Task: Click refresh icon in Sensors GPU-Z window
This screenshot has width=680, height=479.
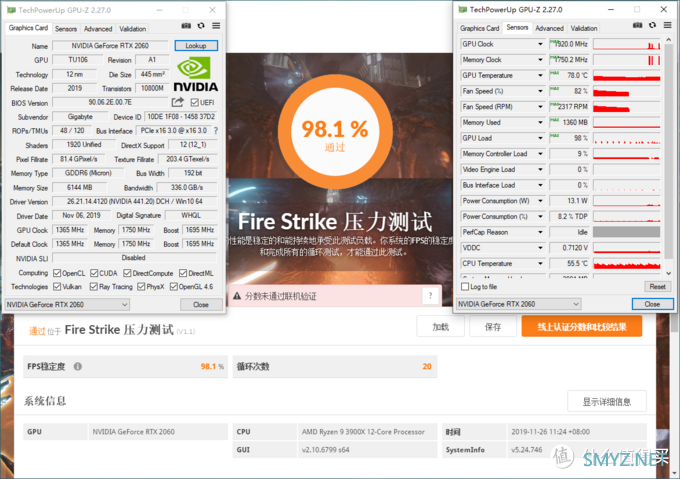Action: [x=652, y=25]
